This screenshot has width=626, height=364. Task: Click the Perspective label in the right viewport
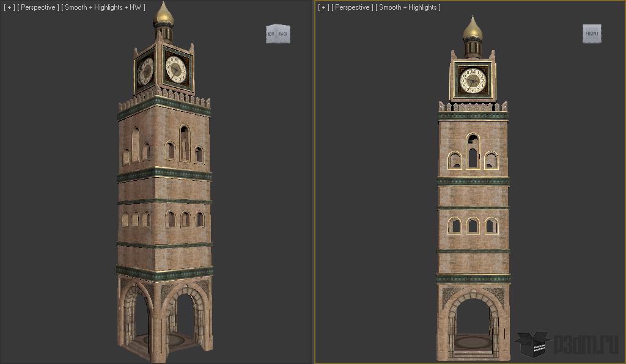pos(353,7)
